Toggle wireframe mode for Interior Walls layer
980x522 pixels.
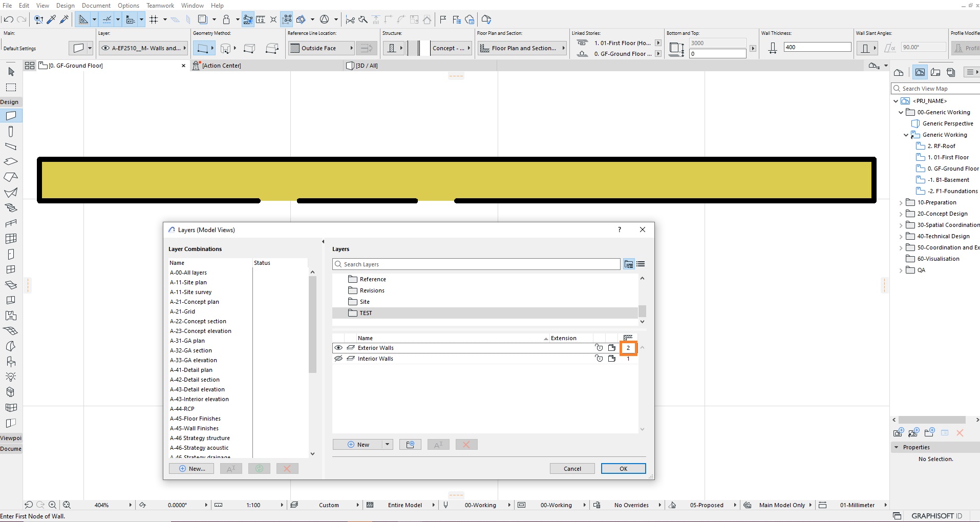tap(612, 359)
